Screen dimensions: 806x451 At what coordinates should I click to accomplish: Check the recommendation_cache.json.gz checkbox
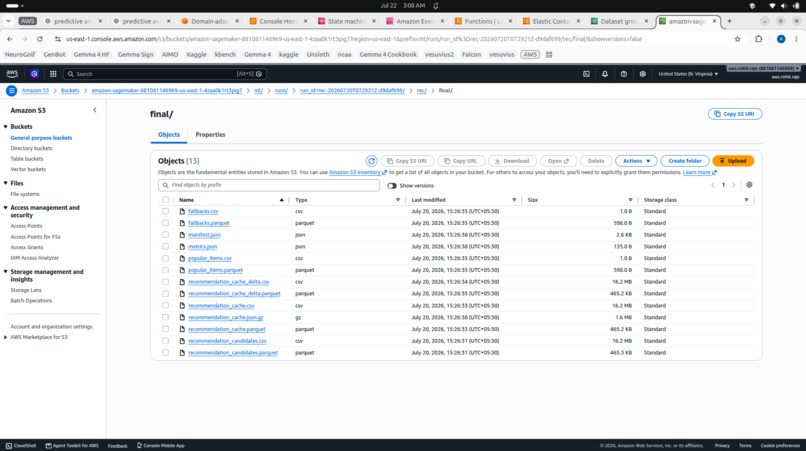click(x=165, y=317)
